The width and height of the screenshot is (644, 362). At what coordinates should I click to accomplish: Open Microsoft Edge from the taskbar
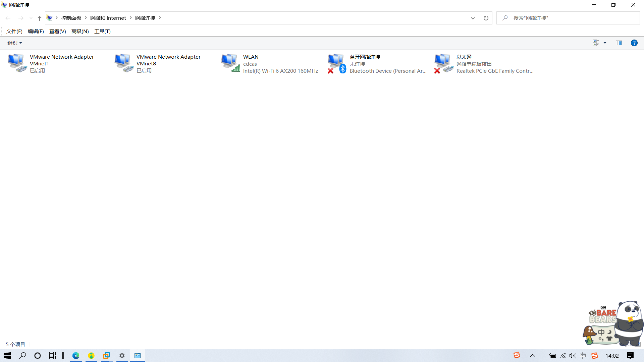pos(76,356)
